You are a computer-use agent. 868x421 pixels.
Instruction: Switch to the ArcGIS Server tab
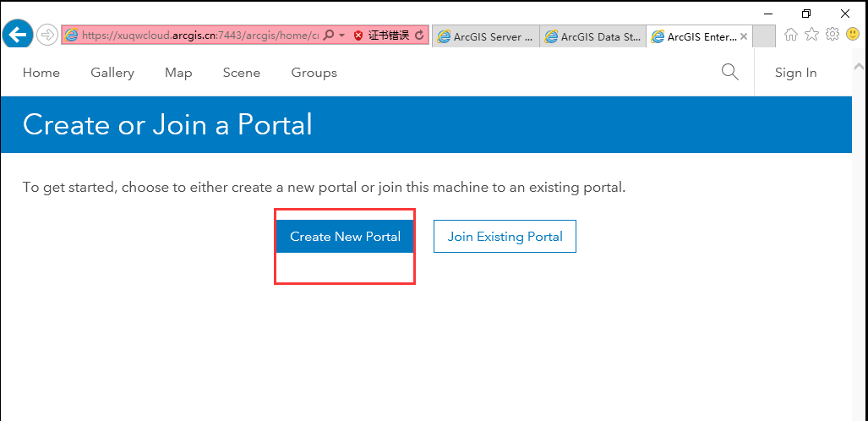[485, 36]
